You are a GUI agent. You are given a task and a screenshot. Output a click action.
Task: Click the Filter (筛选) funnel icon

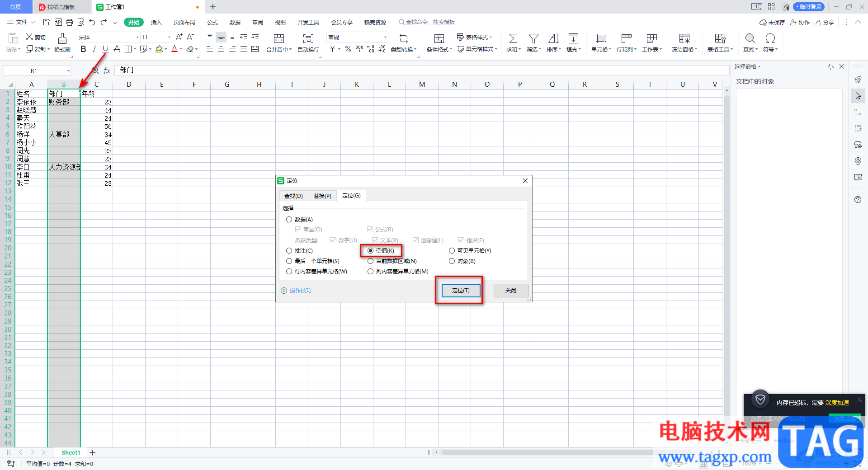(x=533, y=38)
